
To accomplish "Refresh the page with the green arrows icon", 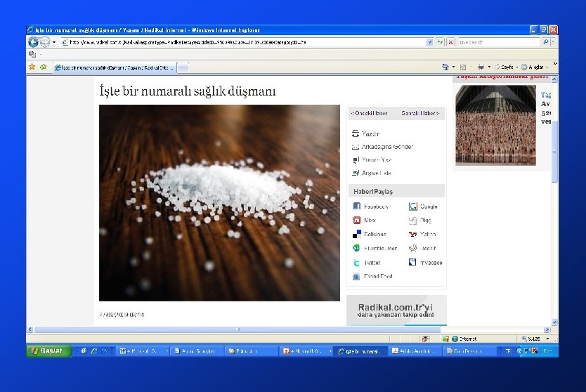I will tap(441, 42).
